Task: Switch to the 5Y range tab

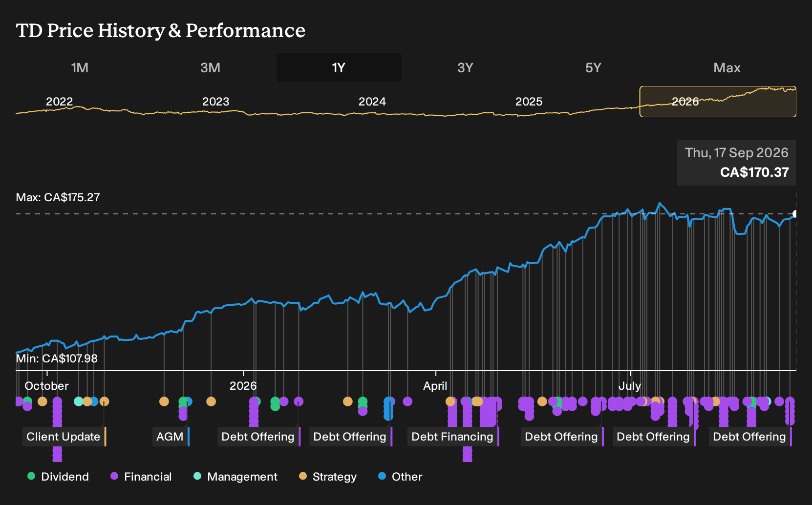Action: point(593,67)
